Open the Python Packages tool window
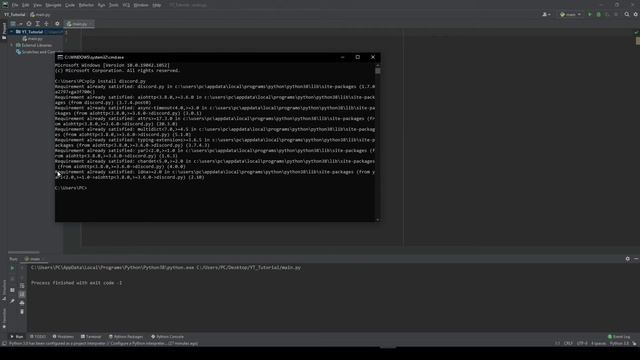The image size is (640, 360). [x=126, y=337]
